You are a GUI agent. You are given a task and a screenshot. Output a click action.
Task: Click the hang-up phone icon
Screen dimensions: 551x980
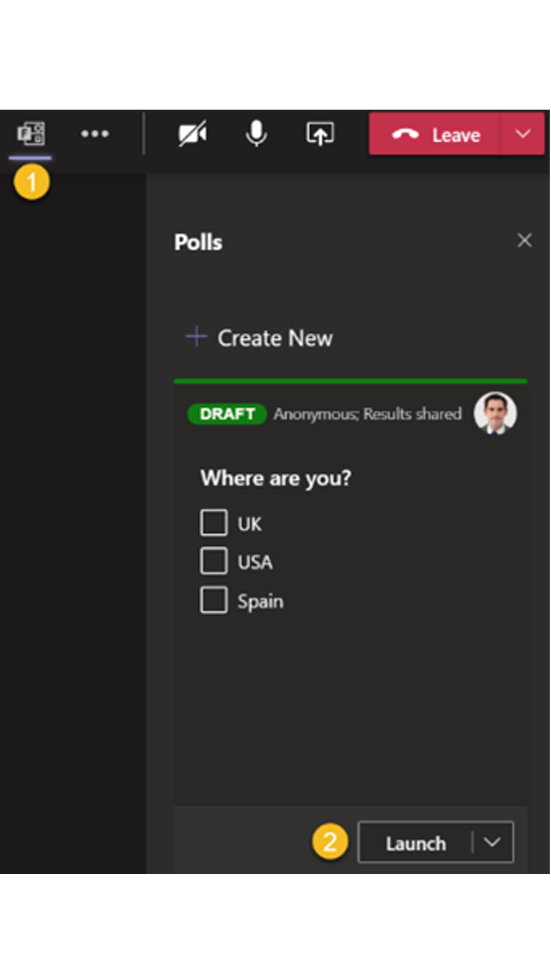pyautogui.click(x=405, y=134)
